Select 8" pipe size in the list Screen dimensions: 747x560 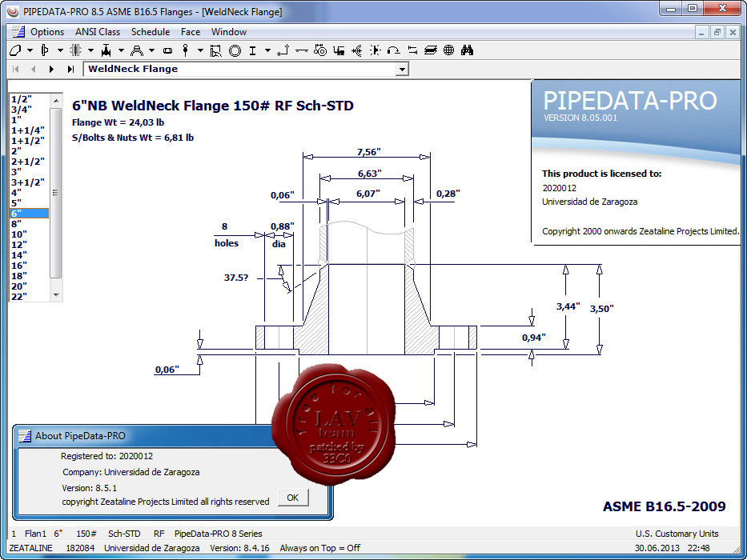(29, 223)
